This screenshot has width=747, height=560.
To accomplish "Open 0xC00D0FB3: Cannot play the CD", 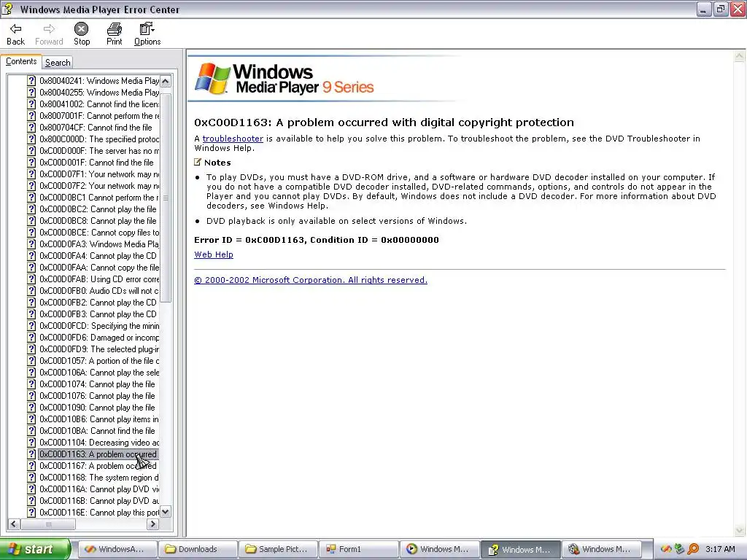I will click(98, 314).
